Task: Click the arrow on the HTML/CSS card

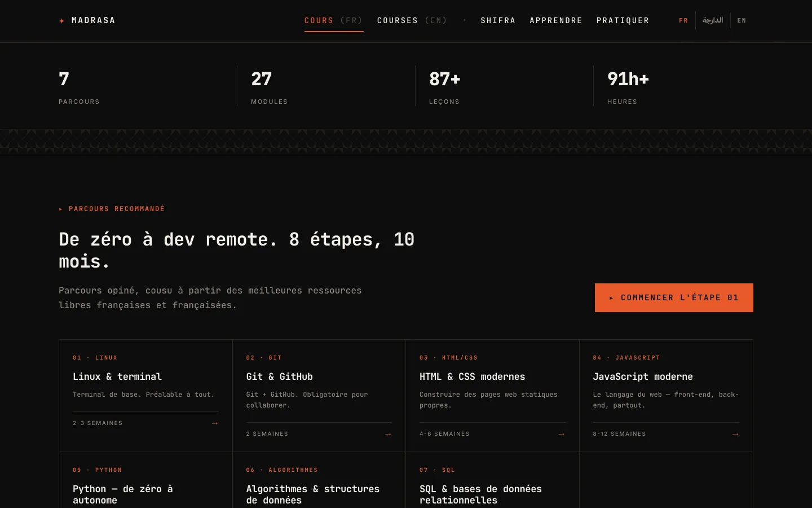Action: point(562,434)
